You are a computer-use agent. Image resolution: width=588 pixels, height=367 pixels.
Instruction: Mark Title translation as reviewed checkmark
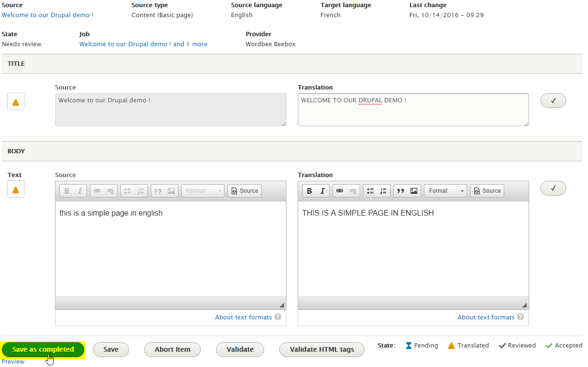point(553,101)
